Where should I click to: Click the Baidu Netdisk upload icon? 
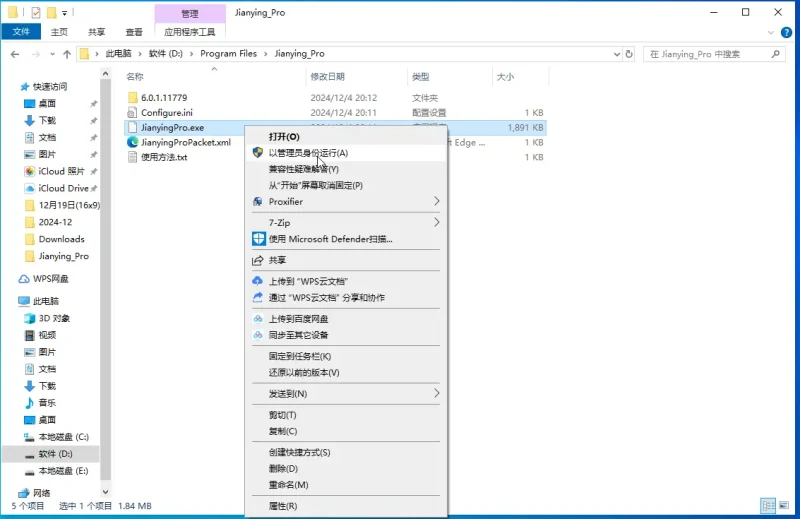258,319
